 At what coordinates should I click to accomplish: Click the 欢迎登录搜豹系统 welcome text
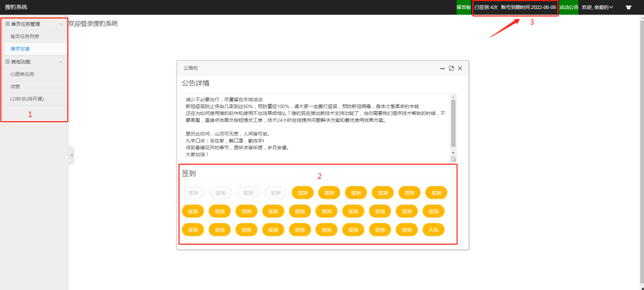pyautogui.click(x=93, y=23)
